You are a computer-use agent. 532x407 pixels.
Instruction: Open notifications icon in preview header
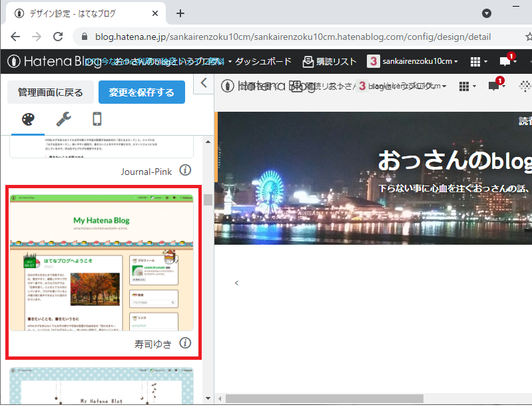pyautogui.click(x=496, y=84)
